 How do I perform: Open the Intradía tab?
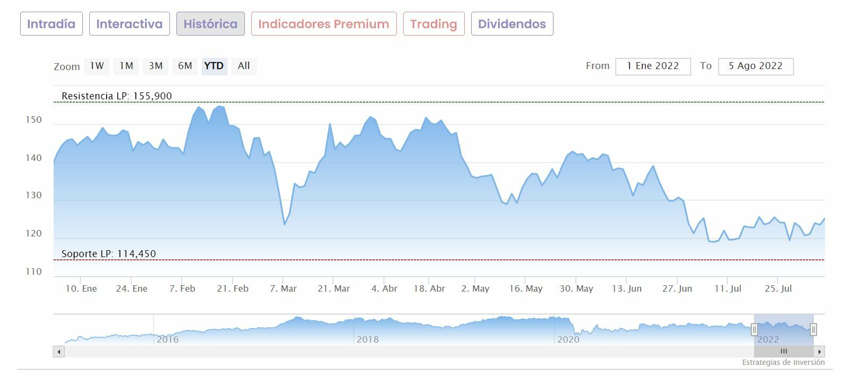(x=52, y=24)
